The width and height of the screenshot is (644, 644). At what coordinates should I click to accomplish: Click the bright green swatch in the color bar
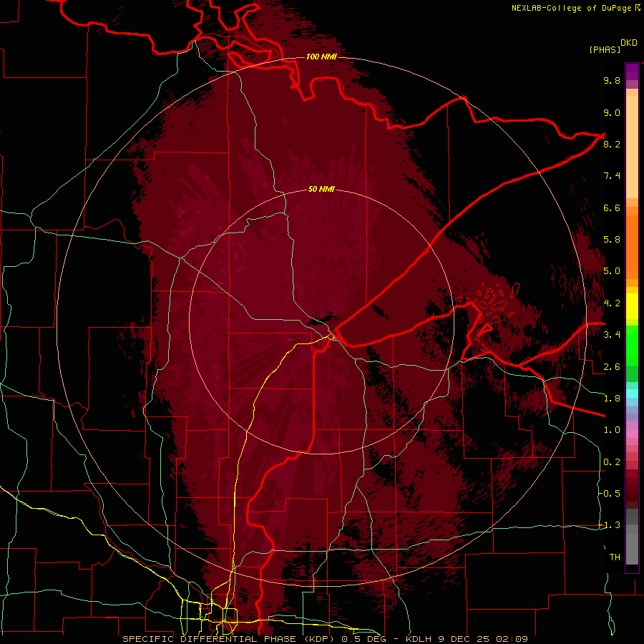(x=632, y=345)
